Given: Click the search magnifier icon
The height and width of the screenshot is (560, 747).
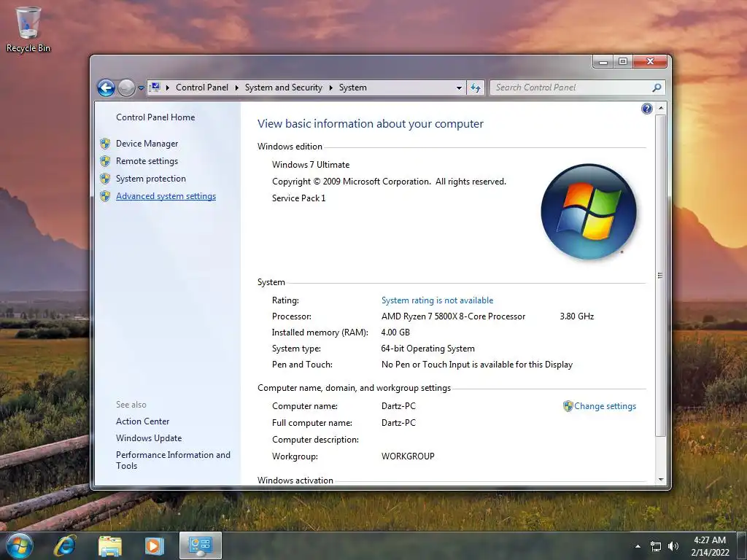Looking at the screenshot, I should tap(657, 87).
